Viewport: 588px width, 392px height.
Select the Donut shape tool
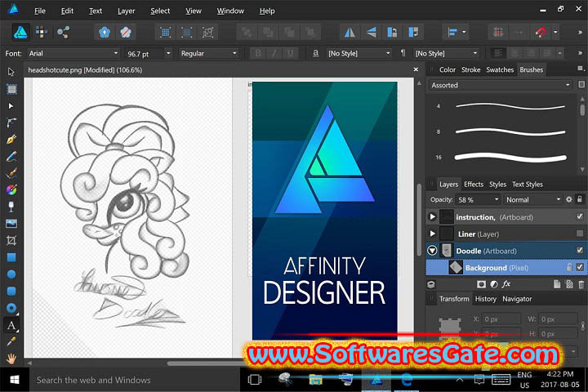[x=11, y=308]
